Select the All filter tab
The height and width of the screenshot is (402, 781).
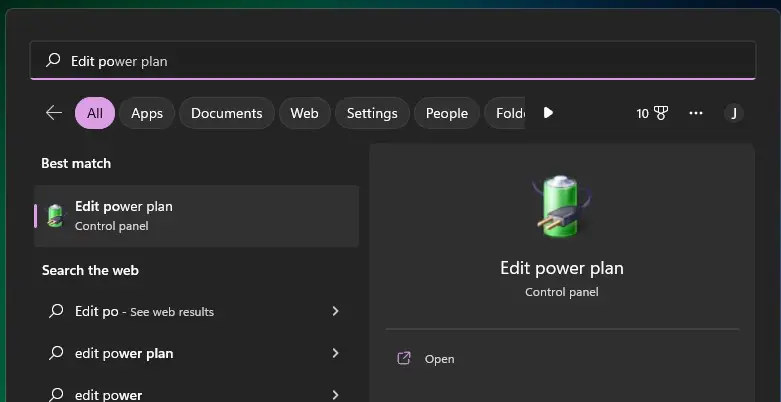95,113
